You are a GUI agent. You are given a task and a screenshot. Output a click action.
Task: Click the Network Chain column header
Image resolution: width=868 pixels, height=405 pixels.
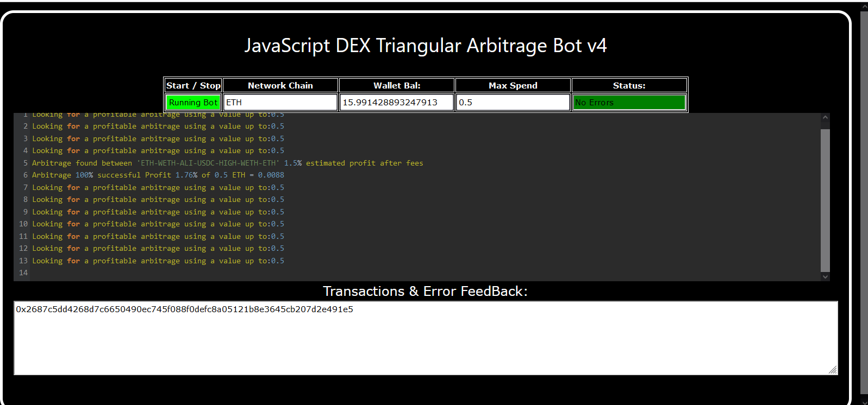tap(280, 85)
